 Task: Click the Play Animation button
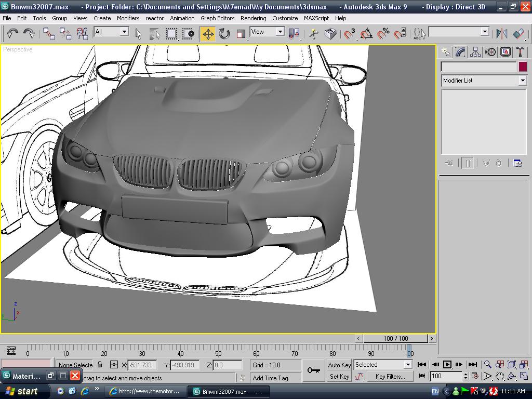[447, 364]
